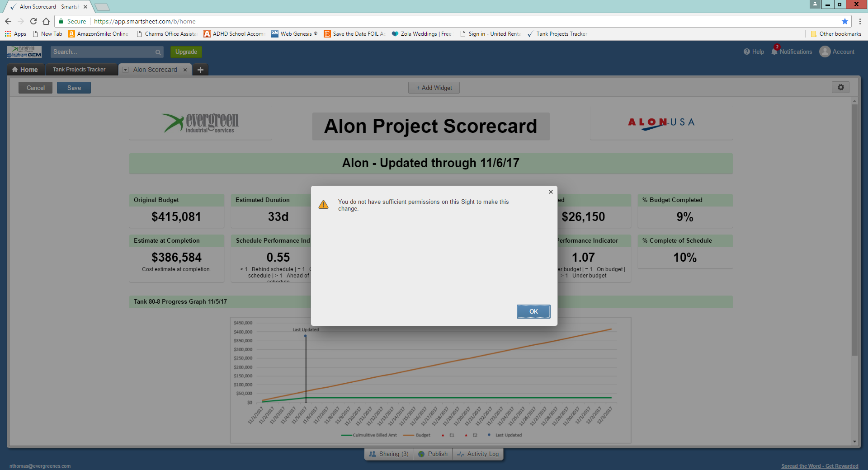Open Sharing (3) panel
This screenshot has height=470, width=868.
(x=389, y=454)
